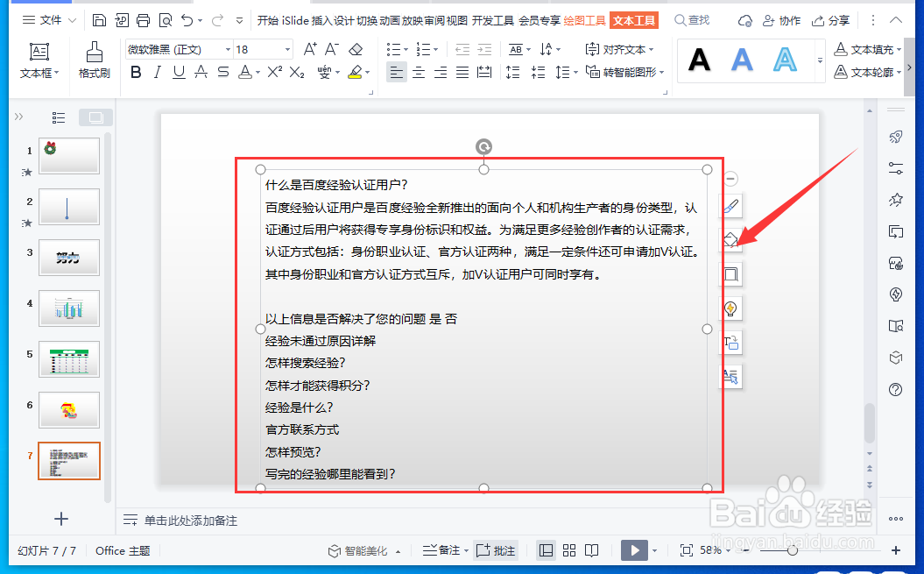The width and height of the screenshot is (924, 574).
Task: Toggle strikethrough A formatting
Action: pos(201,72)
